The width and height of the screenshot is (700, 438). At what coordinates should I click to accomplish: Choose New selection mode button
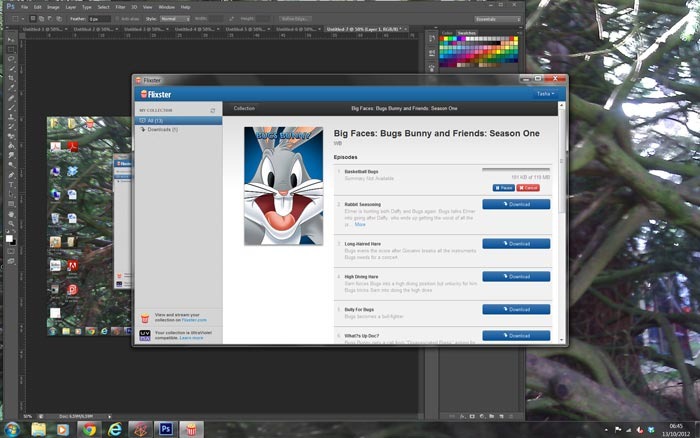pyautogui.click(x=33, y=19)
